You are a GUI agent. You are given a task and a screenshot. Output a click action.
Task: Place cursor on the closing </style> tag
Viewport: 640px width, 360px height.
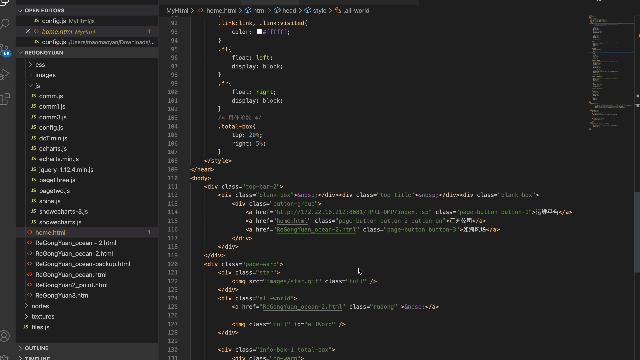(218, 161)
